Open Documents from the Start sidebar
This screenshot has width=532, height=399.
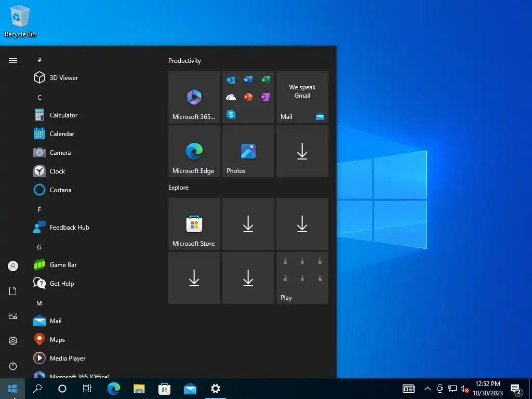(x=13, y=291)
